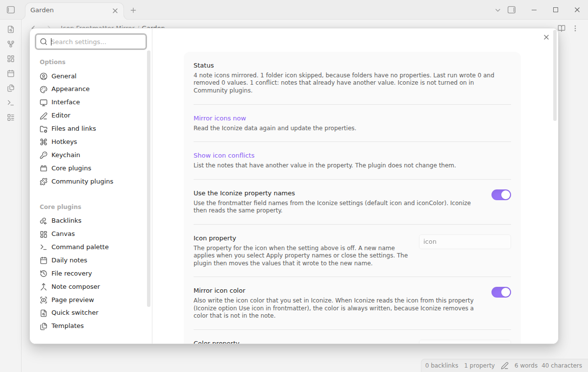Expand the tab list dropdown arrow

[x=498, y=10]
